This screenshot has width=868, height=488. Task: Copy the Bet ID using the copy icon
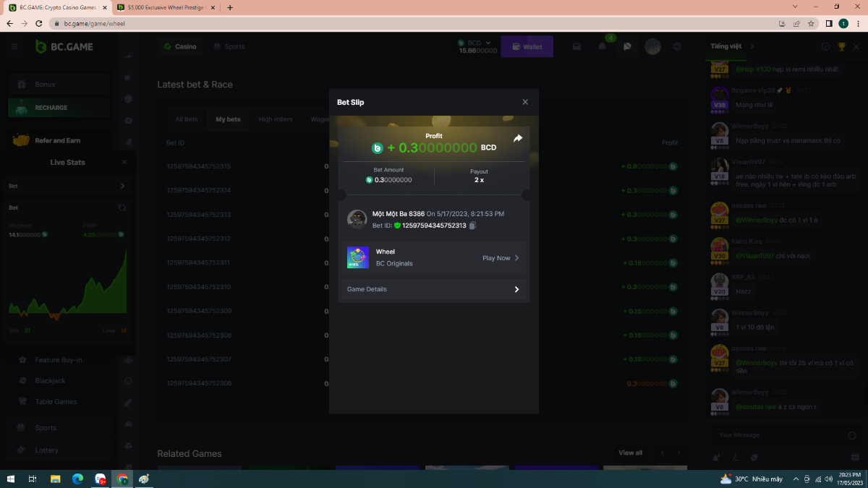[472, 226]
